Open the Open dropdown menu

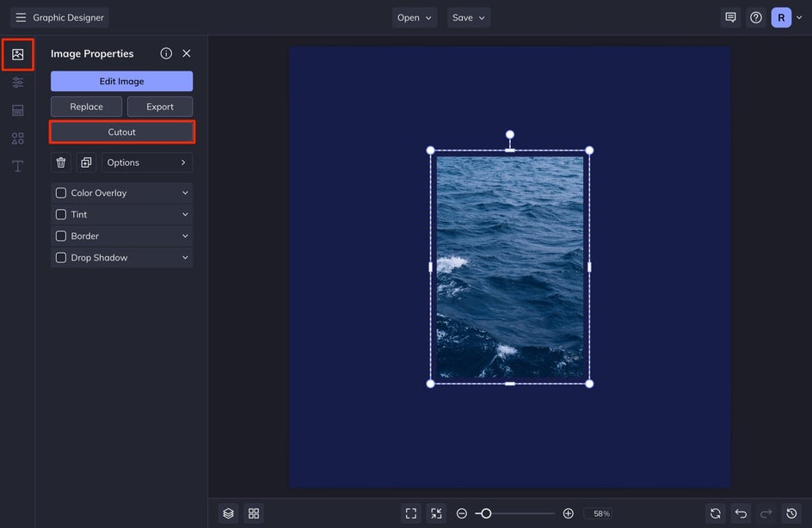click(415, 17)
